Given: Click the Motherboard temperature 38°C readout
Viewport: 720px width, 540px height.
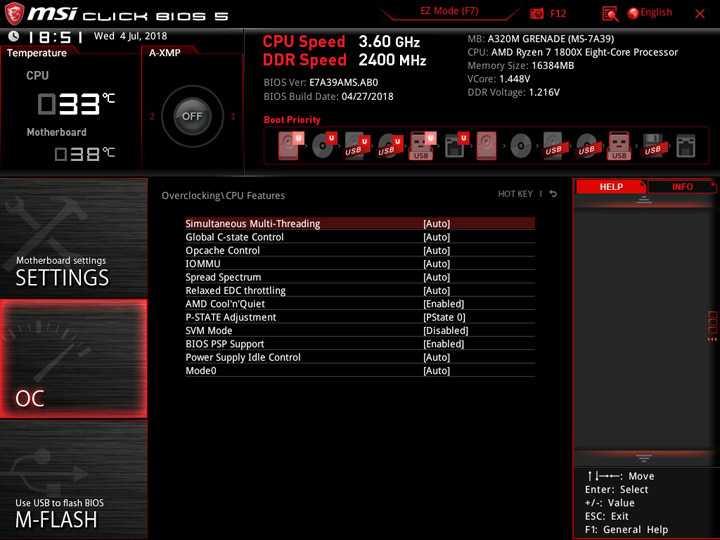Looking at the screenshot, I should 84,154.
